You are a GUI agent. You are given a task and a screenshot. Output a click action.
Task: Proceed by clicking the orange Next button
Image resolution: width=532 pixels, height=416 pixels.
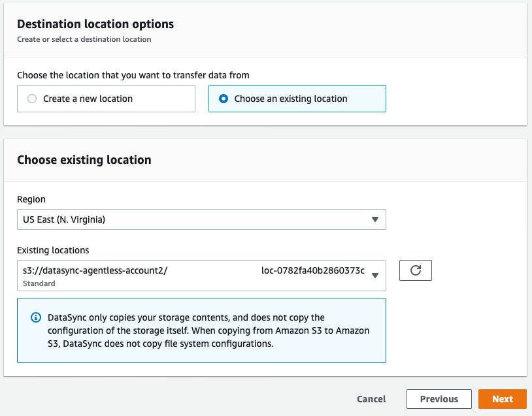(x=502, y=399)
